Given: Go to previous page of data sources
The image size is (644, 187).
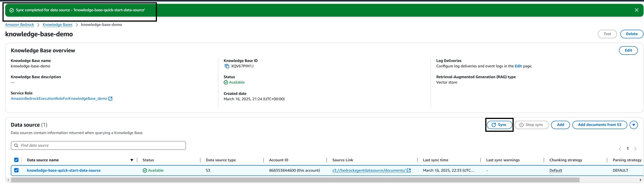Looking at the screenshot, I should 620,149.
